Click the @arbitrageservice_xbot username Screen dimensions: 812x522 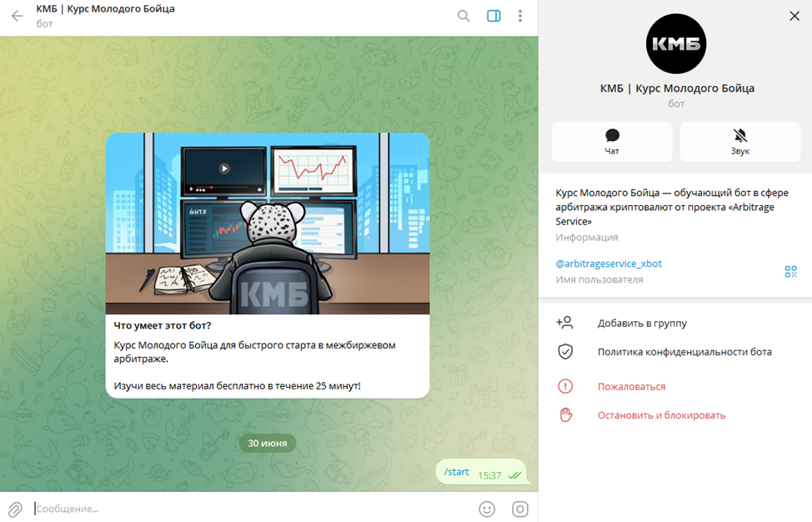(609, 264)
